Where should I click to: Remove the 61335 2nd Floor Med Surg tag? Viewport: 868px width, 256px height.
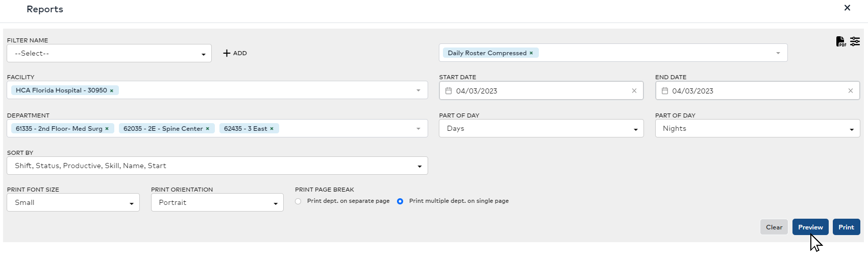click(x=107, y=129)
